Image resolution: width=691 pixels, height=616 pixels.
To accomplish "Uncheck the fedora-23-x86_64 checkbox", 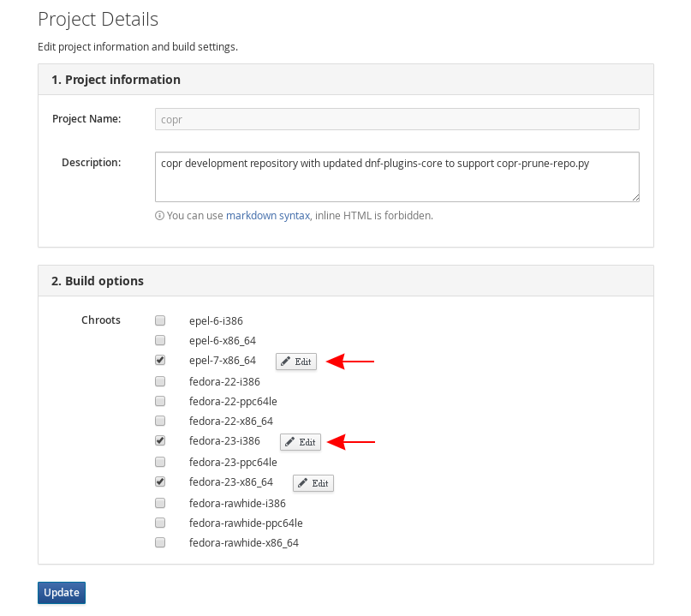I will point(160,481).
